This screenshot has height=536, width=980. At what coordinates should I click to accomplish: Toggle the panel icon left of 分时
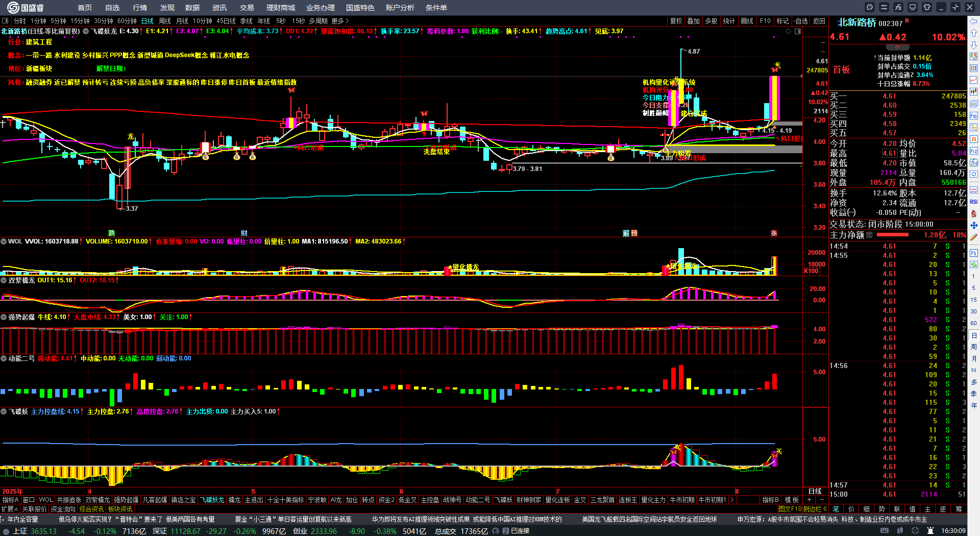click(x=5, y=21)
